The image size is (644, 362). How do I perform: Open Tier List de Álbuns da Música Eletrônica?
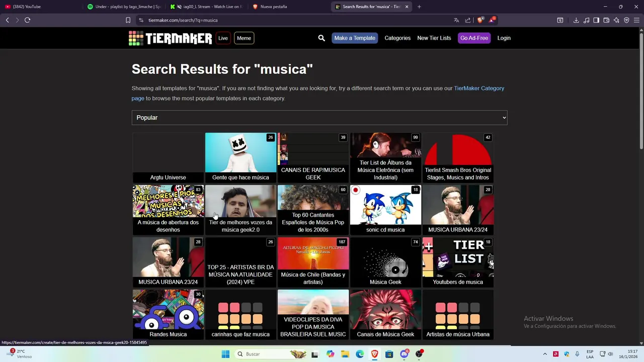[x=385, y=157]
